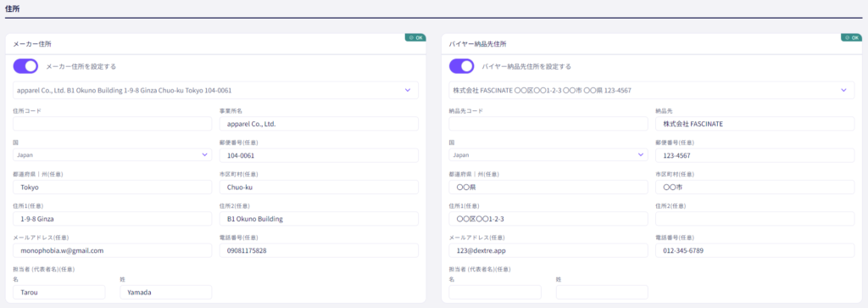Click the OK badge on メーカー住所 card

pos(415,37)
